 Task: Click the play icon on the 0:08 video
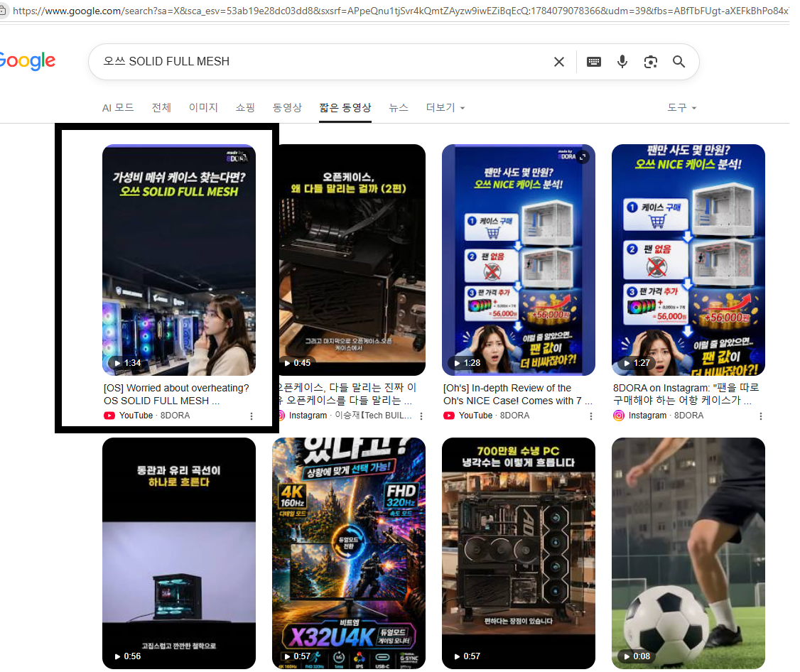tap(627, 656)
